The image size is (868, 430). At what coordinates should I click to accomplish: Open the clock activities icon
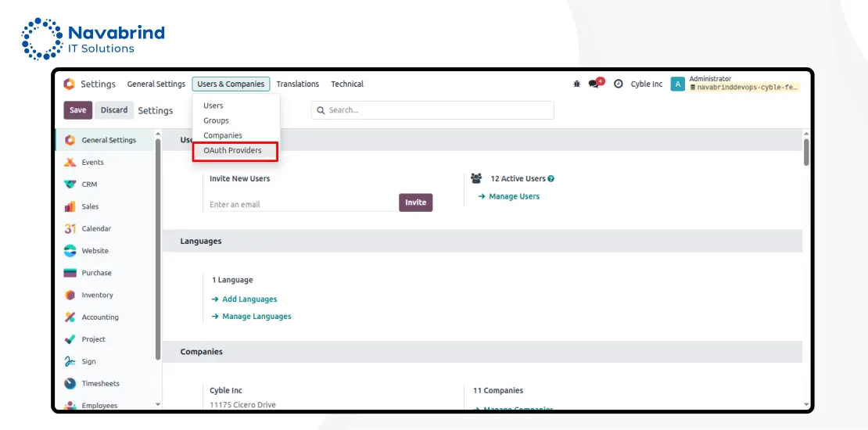click(618, 84)
